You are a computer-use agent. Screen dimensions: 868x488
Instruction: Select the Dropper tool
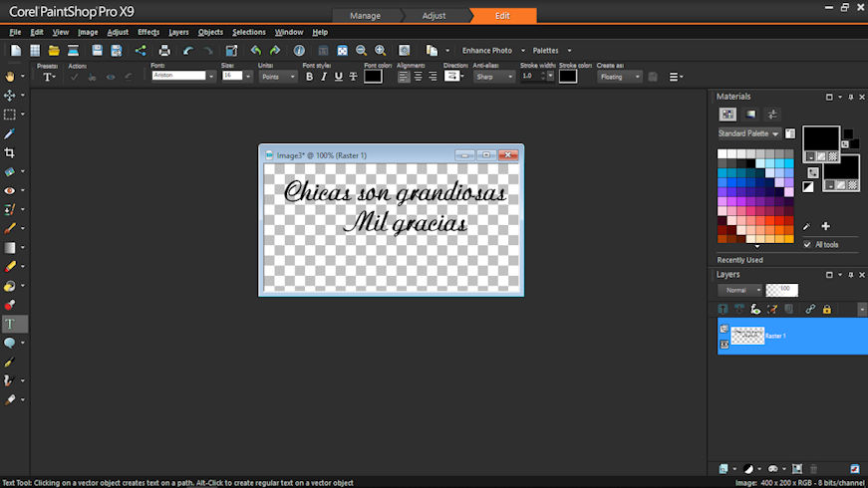pos(10,133)
